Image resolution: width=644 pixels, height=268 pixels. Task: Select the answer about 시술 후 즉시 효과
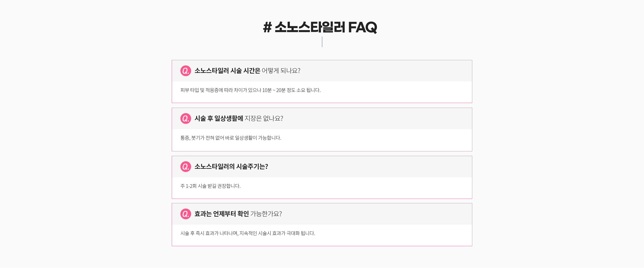point(248,233)
